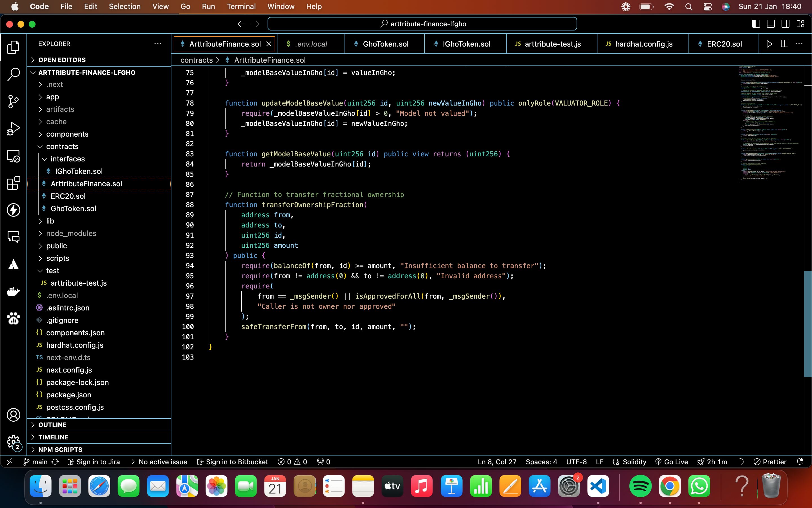The height and width of the screenshot is (508, 812).
Task: Click the Synchronize Changes icon
Action: pyautogui.click(x=55, y=462)
